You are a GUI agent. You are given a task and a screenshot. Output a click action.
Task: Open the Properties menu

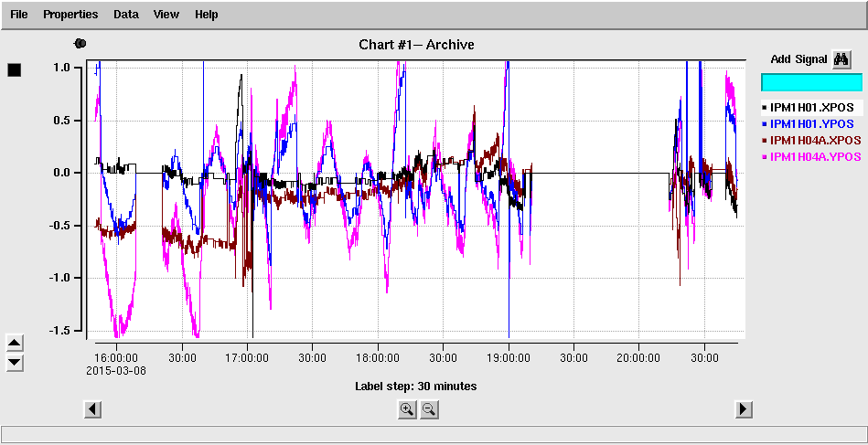70,15
